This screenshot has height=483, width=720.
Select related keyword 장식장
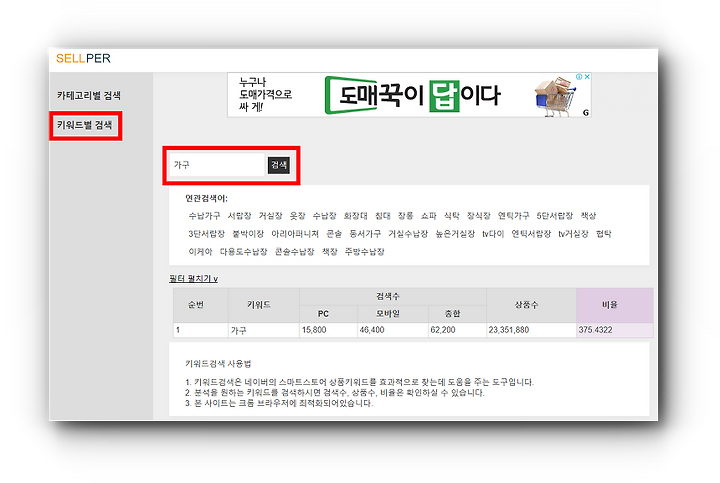478,216
